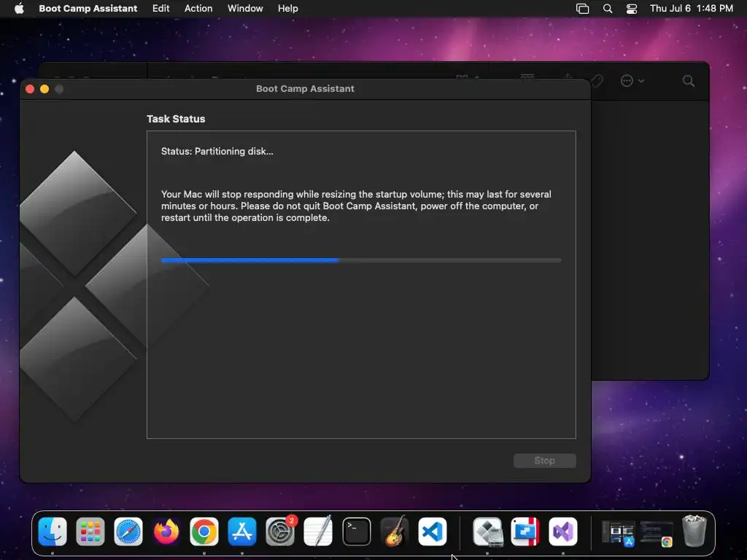The image size is (747, 560).
Task: Launch Firefox from the Dock
Action: click(x=166, y=532)
